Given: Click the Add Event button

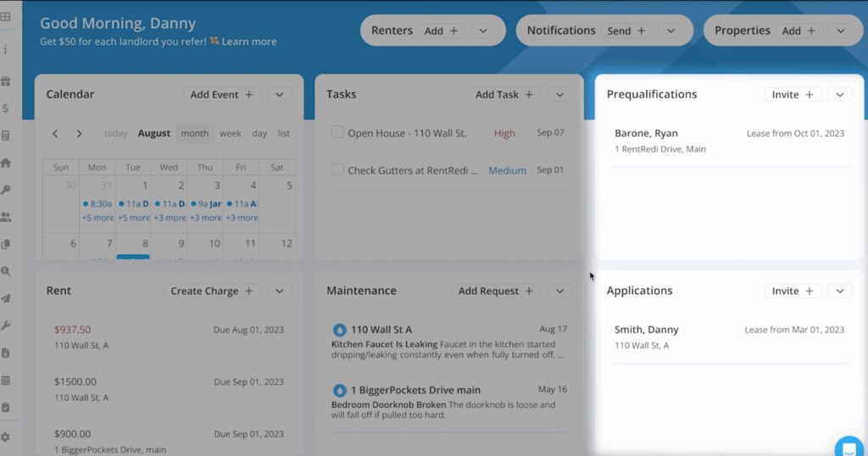Looking at the screenshot, I should 222,95.
